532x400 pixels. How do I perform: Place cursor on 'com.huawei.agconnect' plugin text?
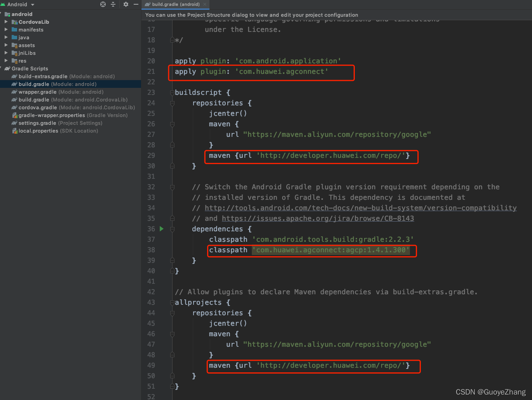coord(282,72)
